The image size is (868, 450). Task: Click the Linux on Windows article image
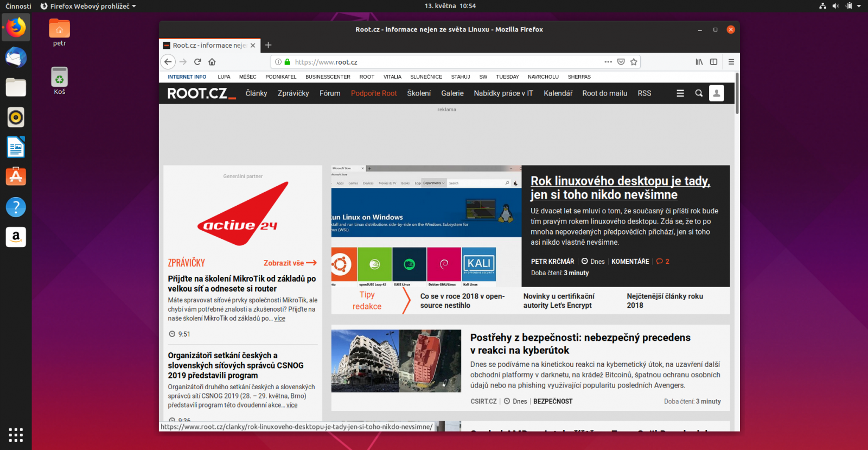[426, 226]
